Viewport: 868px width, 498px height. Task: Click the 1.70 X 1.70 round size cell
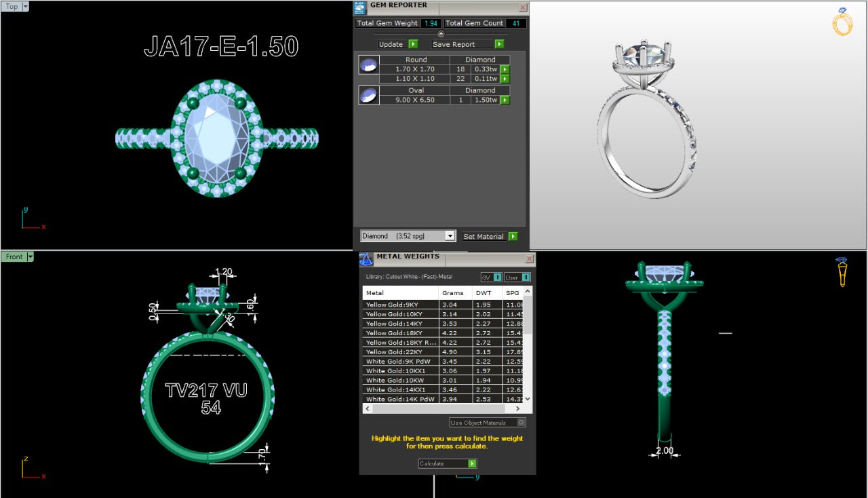click(415, 69)
